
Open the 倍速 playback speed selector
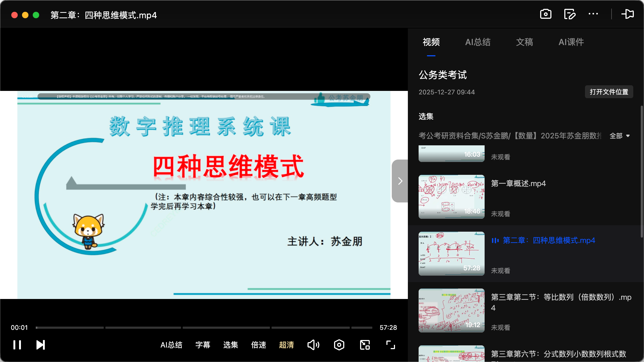[258, 345]
